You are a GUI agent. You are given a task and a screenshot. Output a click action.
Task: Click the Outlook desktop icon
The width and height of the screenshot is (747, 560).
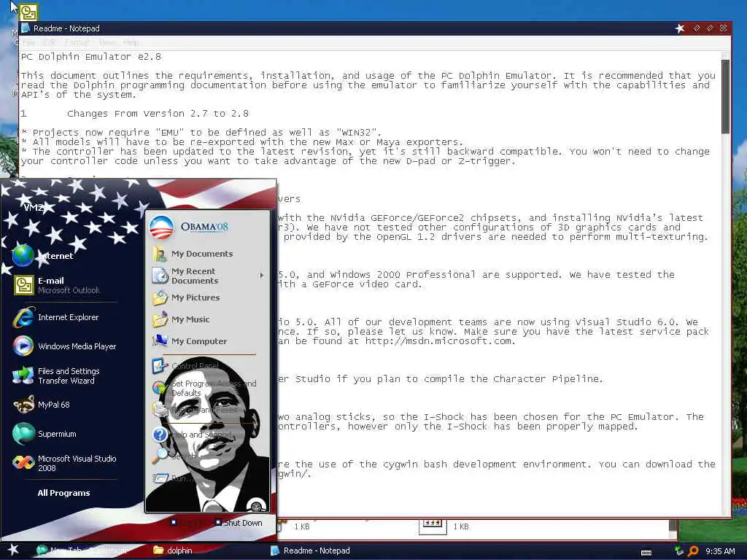coord(28,12)
